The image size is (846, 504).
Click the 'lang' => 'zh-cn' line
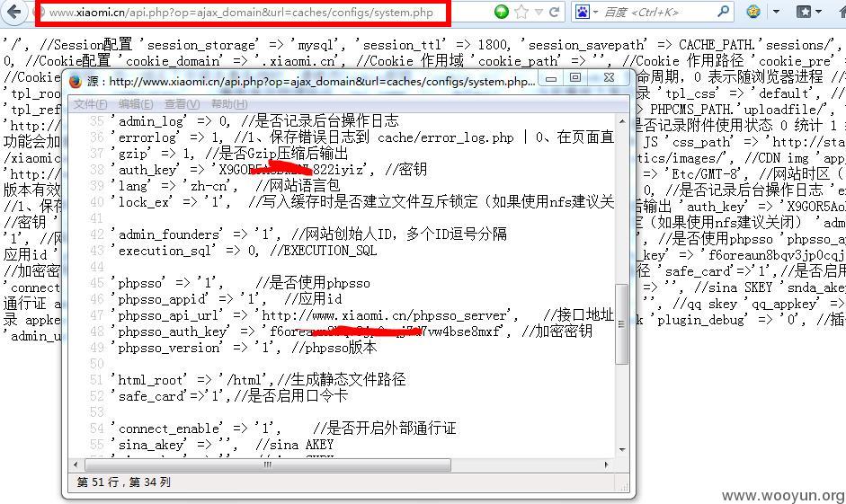click(225, 186)
